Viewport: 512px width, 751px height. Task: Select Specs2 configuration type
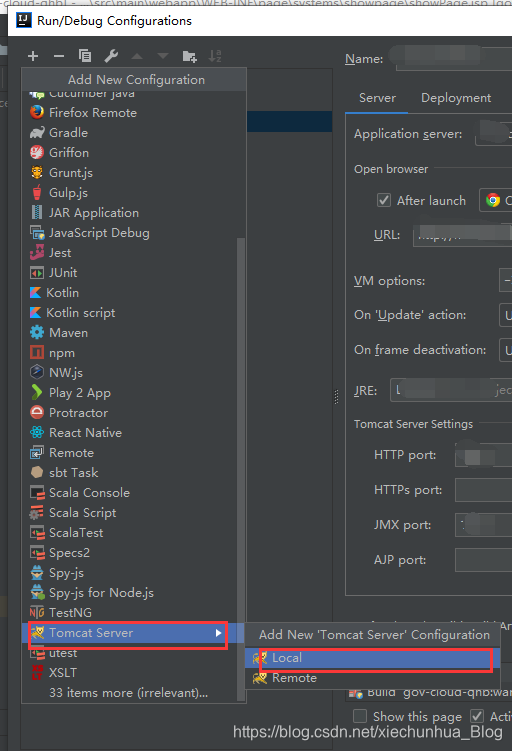(x=130, y=553)
